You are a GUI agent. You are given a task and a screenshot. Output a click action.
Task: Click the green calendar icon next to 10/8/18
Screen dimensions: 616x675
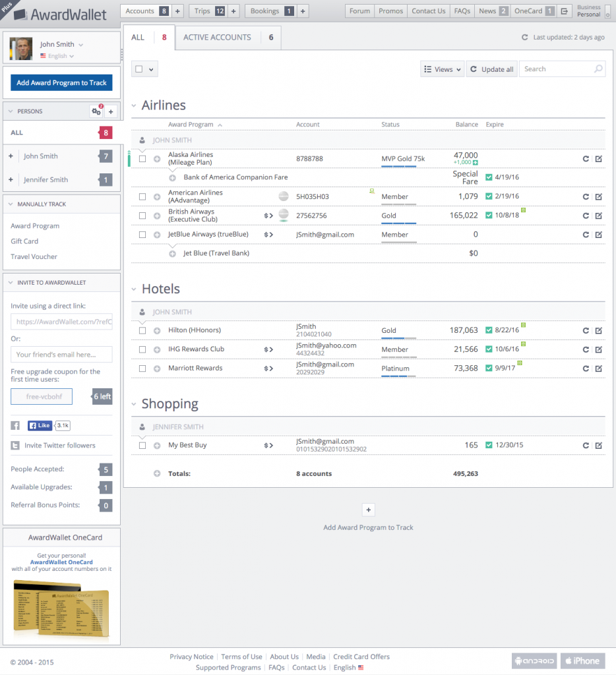(x=524, y=210)
